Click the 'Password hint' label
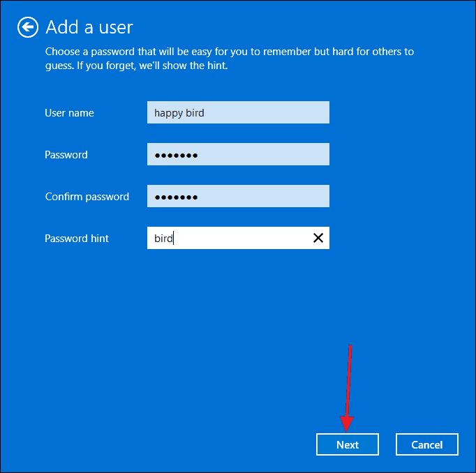 coord(77,239)
